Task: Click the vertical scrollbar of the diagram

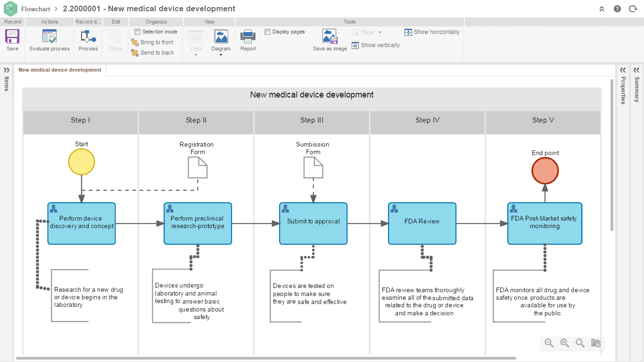Action: coord(612,156)
